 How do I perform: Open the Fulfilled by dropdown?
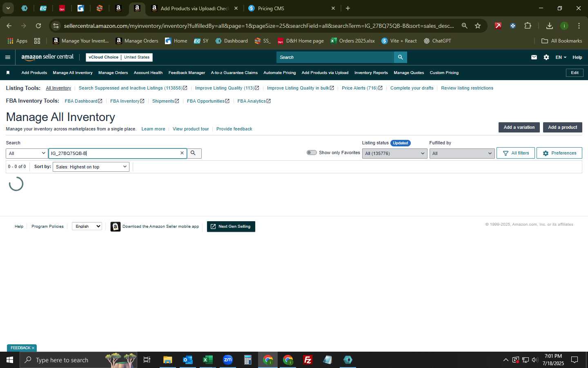coord(462,153)
